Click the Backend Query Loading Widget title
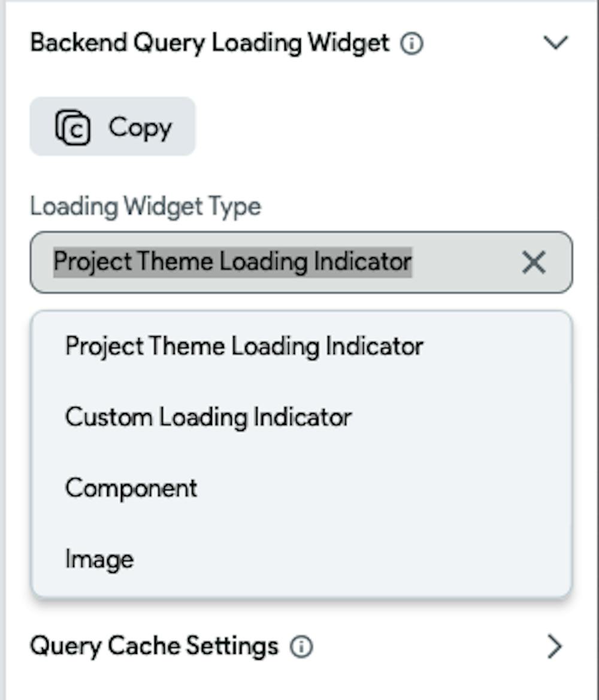 [210, 43]
